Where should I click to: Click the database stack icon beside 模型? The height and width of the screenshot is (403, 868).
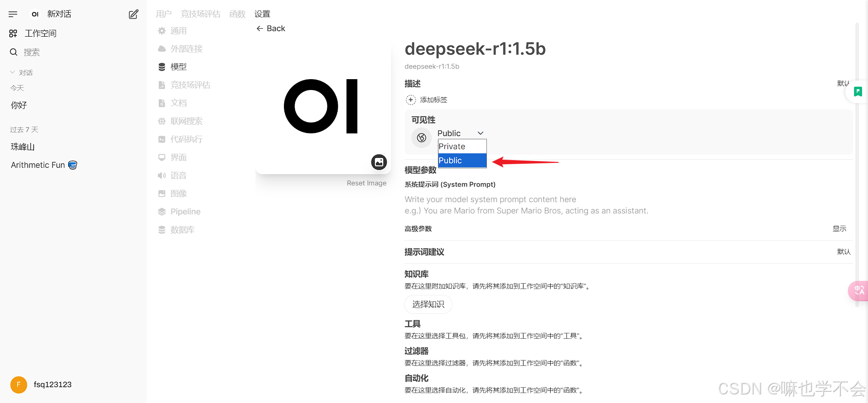[x=162, y=67]
